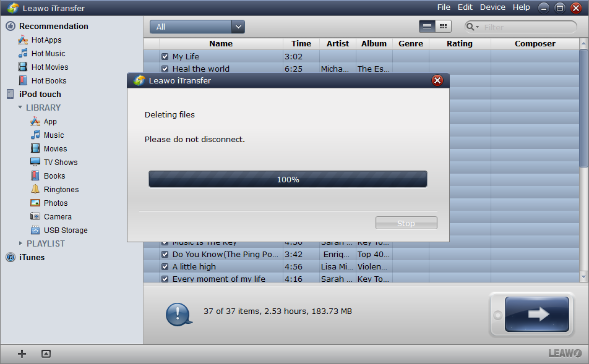Open the Books library icon
This screenshot has height=364, width=589.
35,176
